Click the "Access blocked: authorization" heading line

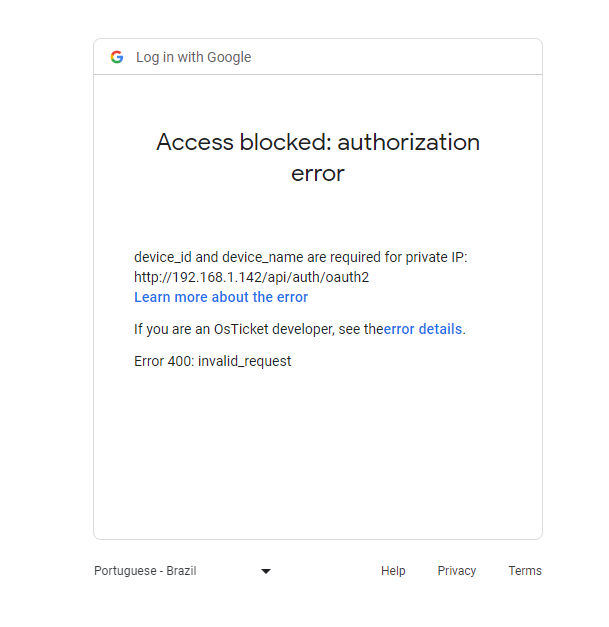pyautogui.click(x=318, y=142)
